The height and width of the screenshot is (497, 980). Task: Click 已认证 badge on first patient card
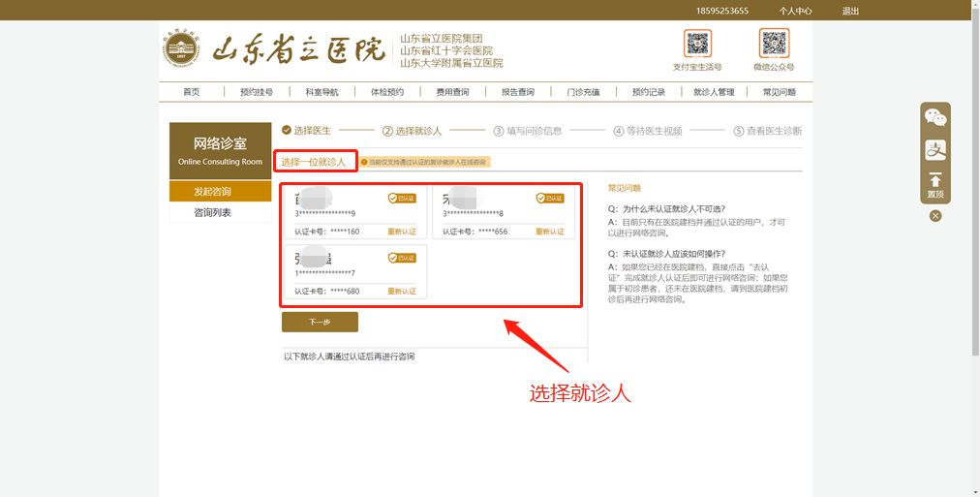click(x=402, y=198)
